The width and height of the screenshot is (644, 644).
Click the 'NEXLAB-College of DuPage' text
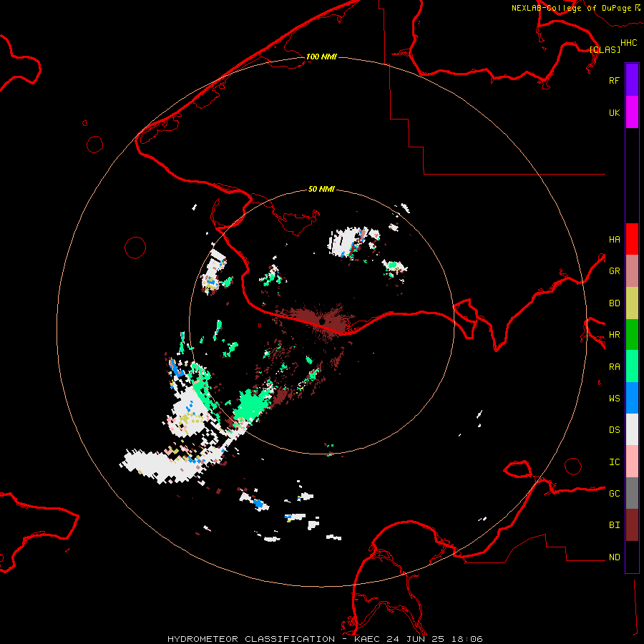point(571,8)
